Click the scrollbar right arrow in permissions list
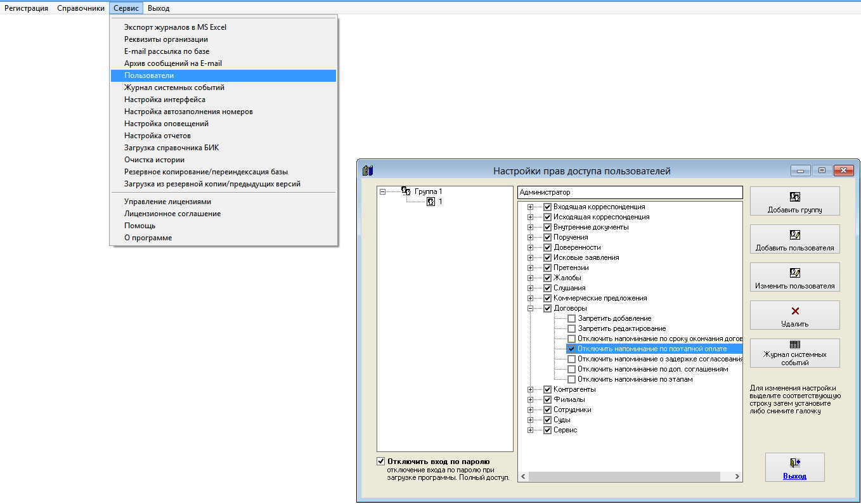861x504 pixels. (737, 477)
